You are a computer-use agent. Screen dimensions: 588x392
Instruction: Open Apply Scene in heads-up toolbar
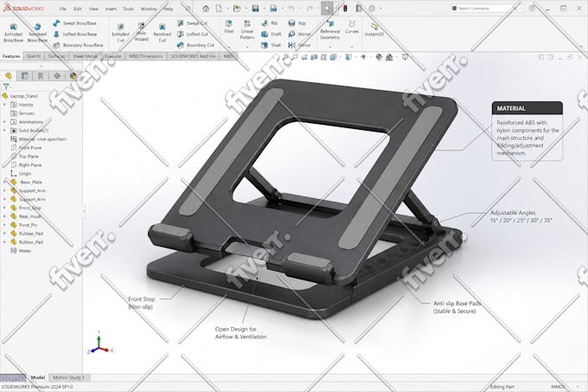(x=389, y=57)
